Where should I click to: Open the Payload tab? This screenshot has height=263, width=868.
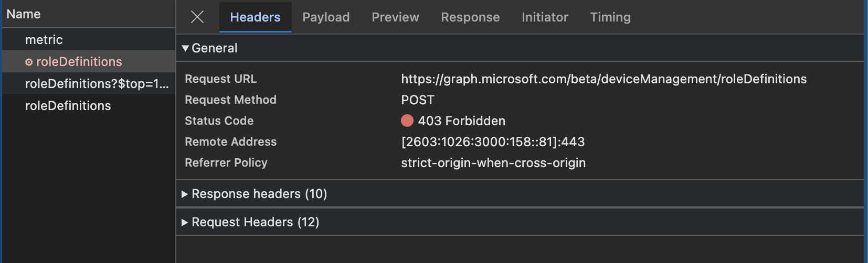[326, 17]
